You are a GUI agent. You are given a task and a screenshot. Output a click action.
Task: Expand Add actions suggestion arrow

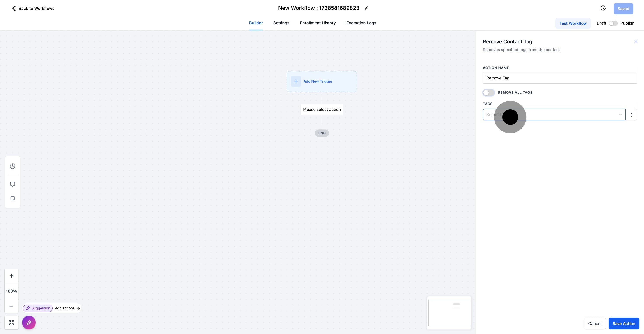[x=78, y=308]
